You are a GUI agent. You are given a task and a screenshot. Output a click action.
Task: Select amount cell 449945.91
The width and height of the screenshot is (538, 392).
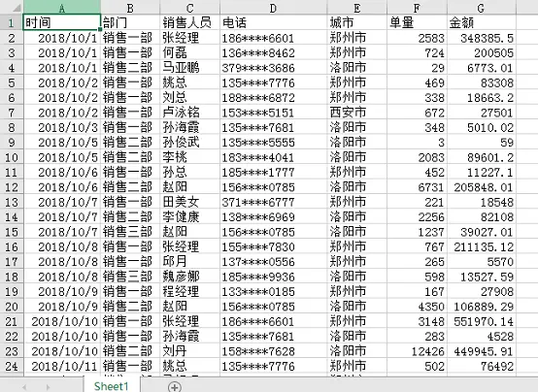(x=482, y=351)
